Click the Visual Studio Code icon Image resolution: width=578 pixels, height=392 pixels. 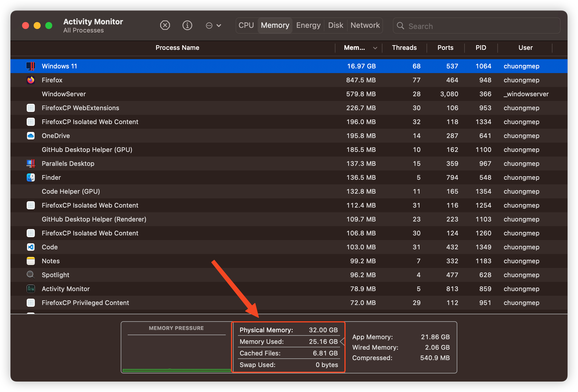[x=31, y=247]
